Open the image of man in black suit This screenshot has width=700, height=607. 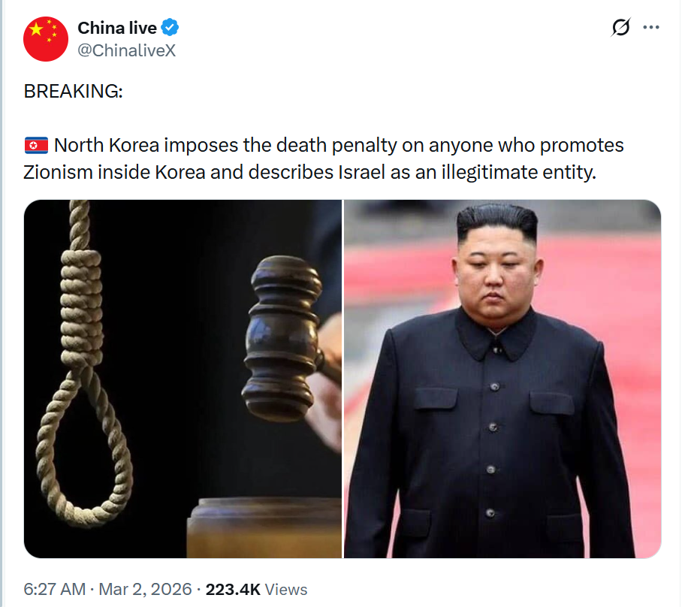(x=502, y=379)
